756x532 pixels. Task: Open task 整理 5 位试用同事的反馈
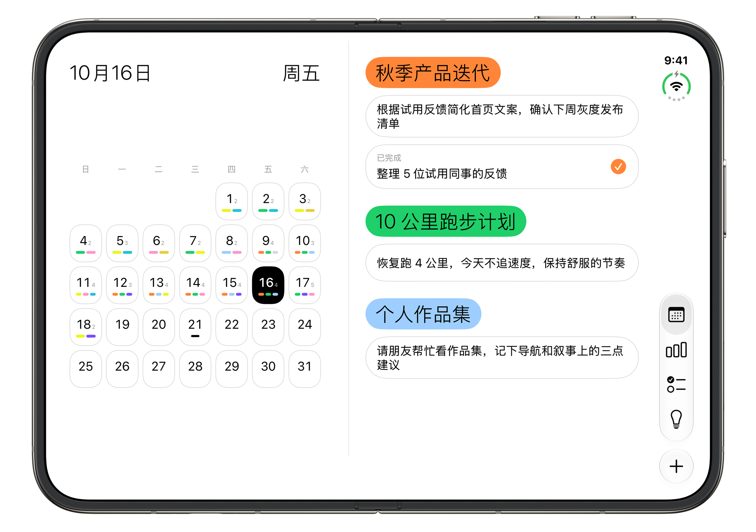click(x=502, y=167)
